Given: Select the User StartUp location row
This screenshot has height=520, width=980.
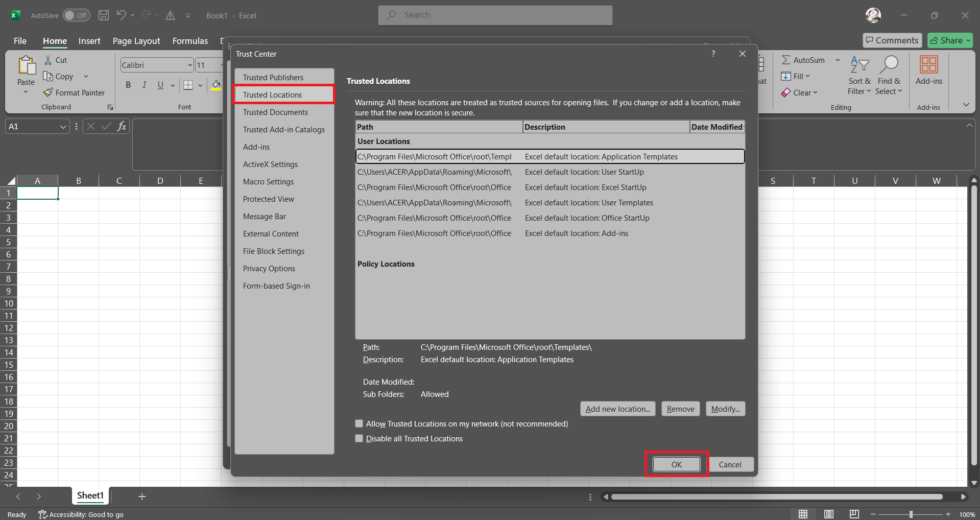Looking at the screenshot, I should pyautogui.click(x=550, y=172).
